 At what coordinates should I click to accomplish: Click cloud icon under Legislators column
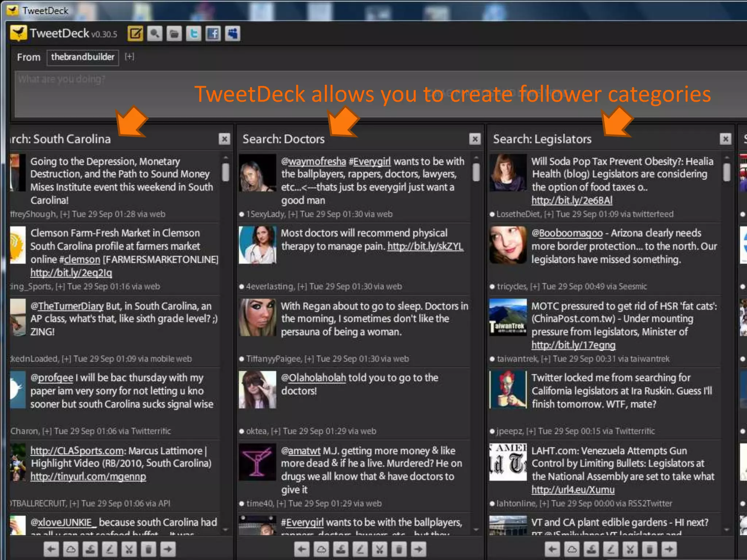click(572, 549)
